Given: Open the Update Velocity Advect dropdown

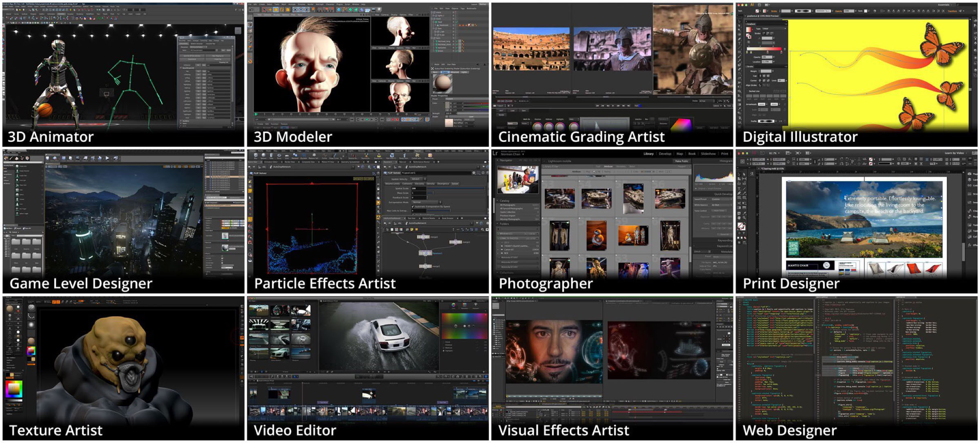Looking at the screenshot, I should tap(418, 179).
